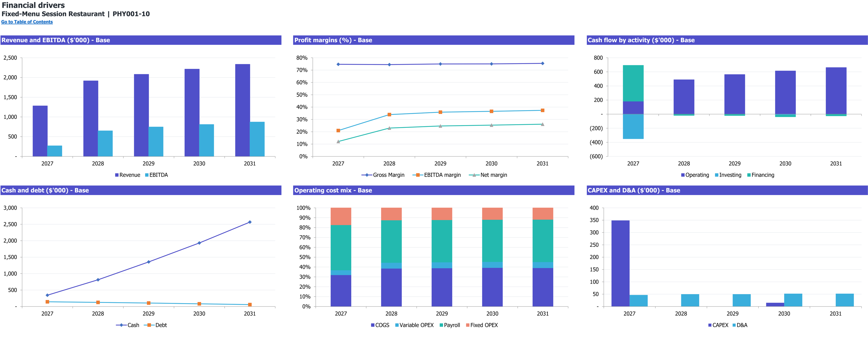Click the Financing legend entry

(760, 175)
